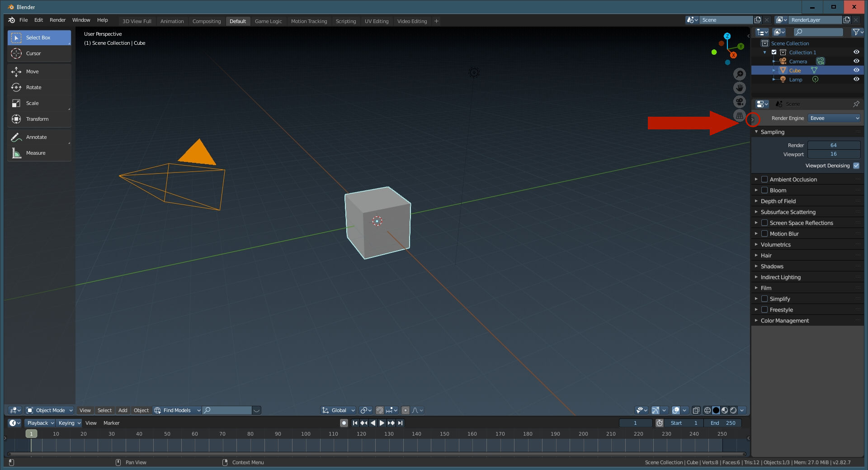Image resolution: width=868 pixels, height=470 pixels.
Task: Toggle show overlays button
Action: click(x=676, y=410)
